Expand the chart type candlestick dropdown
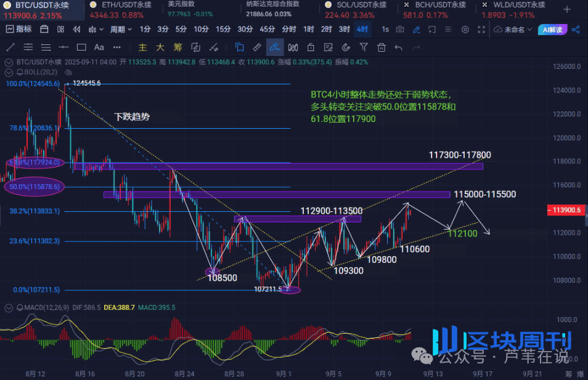The width and height of the screenshot is (588, 380). coord(96,29)
